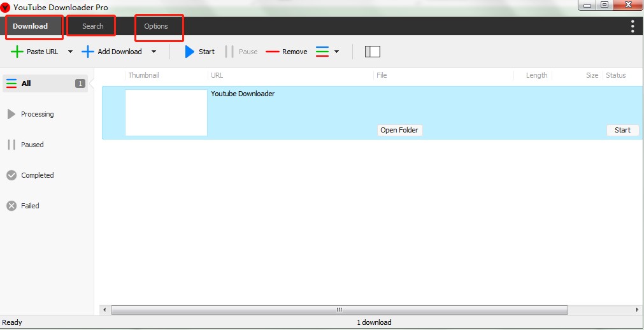Open the Search tab
644x330 pixels.
(92, 26)
